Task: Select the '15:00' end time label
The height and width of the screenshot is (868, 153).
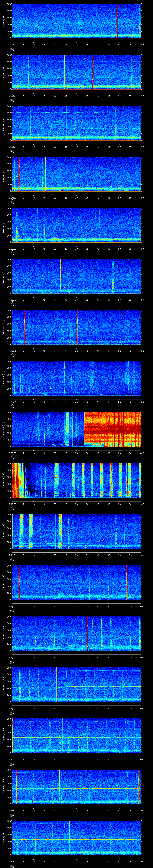Action: click(141, 708)
